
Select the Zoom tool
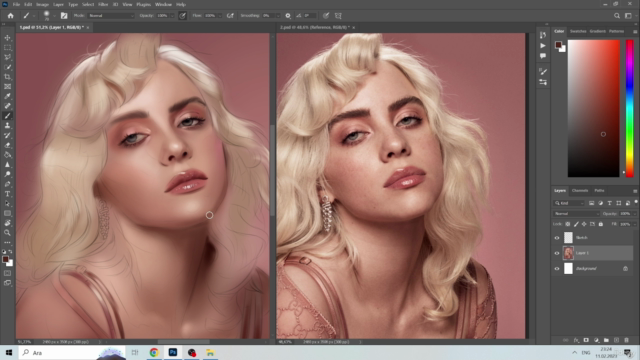tap(7, 233)
